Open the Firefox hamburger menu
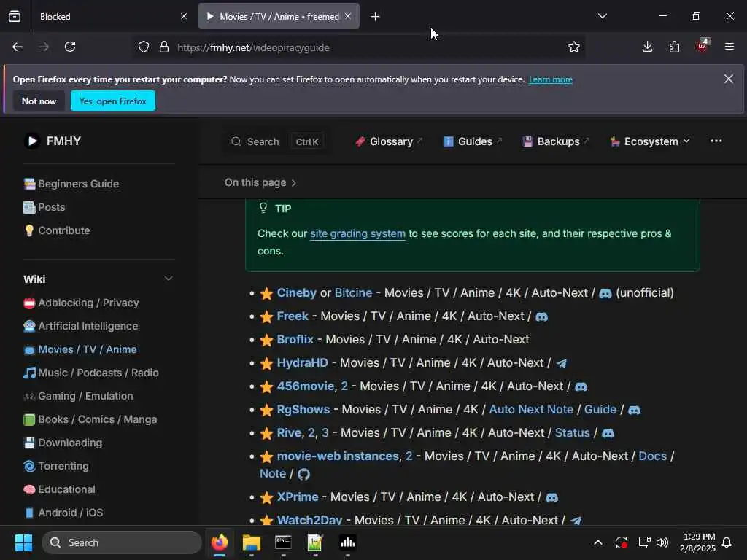Screen dimensions: 747x560 [729, 47]
